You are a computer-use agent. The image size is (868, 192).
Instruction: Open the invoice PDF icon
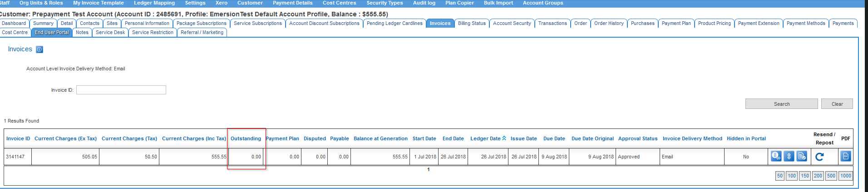click(845, 157)
